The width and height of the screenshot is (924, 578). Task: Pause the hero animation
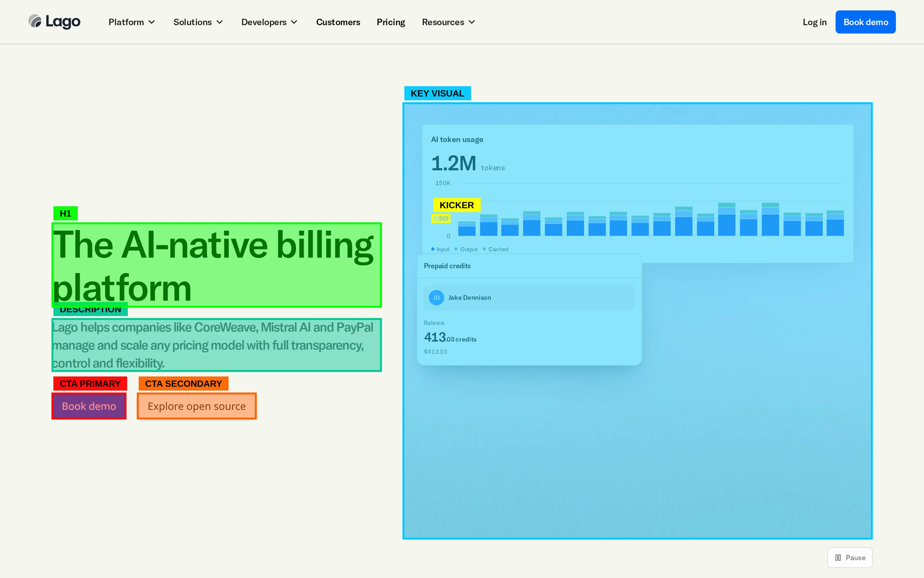click(x=850, y=557)
